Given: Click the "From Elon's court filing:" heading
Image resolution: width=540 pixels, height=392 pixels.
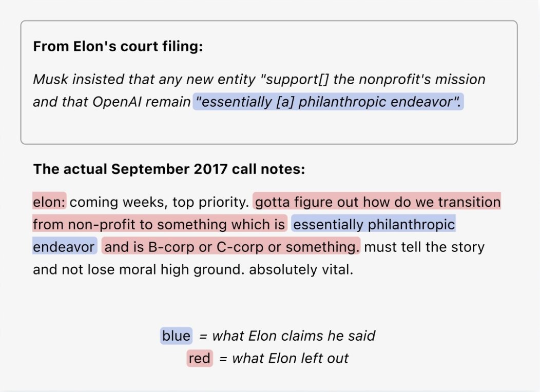Looking at the screenshot, I should pos(118,47).
